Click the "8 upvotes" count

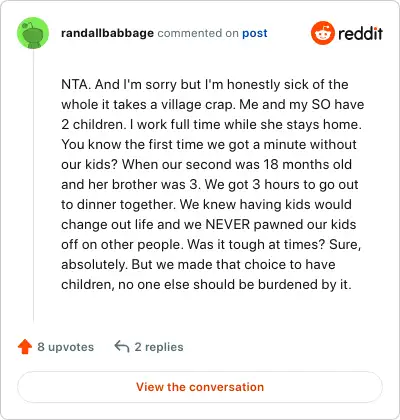click(66, 347)
